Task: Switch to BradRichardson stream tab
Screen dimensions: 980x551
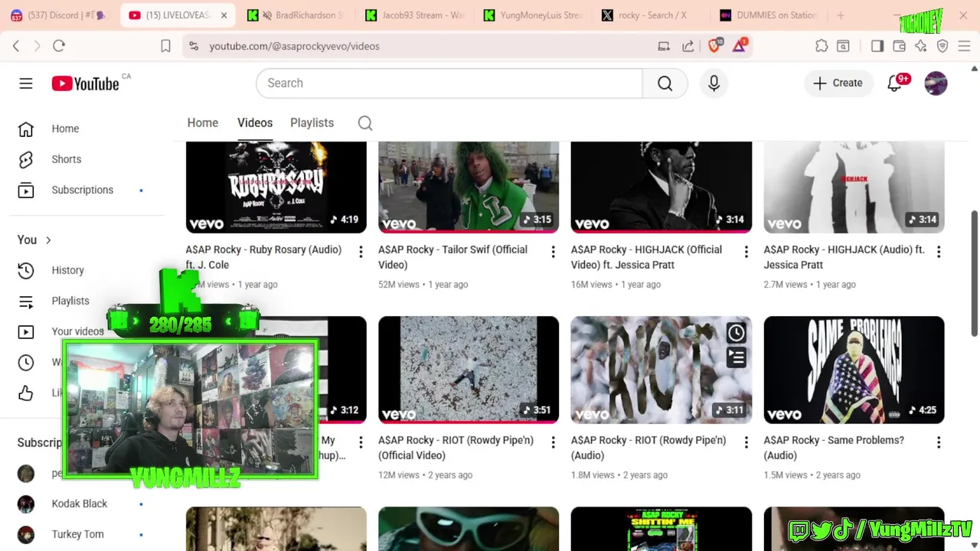Action: (297, 15)
